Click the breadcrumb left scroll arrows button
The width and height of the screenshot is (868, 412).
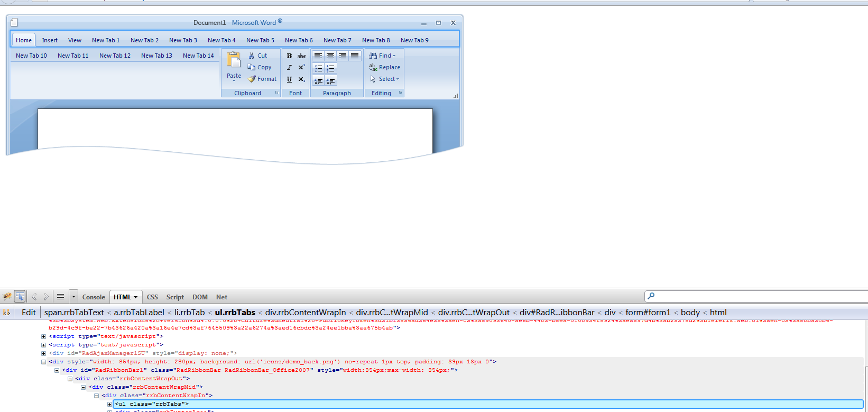pos(7,313)
